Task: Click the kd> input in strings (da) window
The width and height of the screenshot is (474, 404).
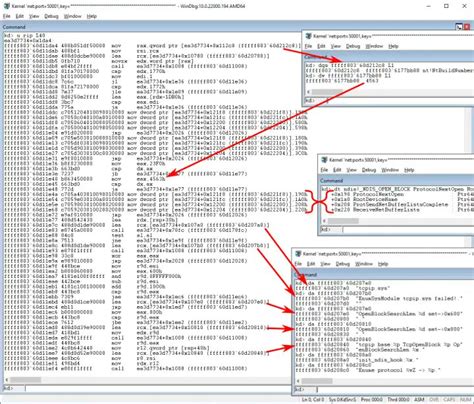Action: pyautogui.click(x=394, y=389)
